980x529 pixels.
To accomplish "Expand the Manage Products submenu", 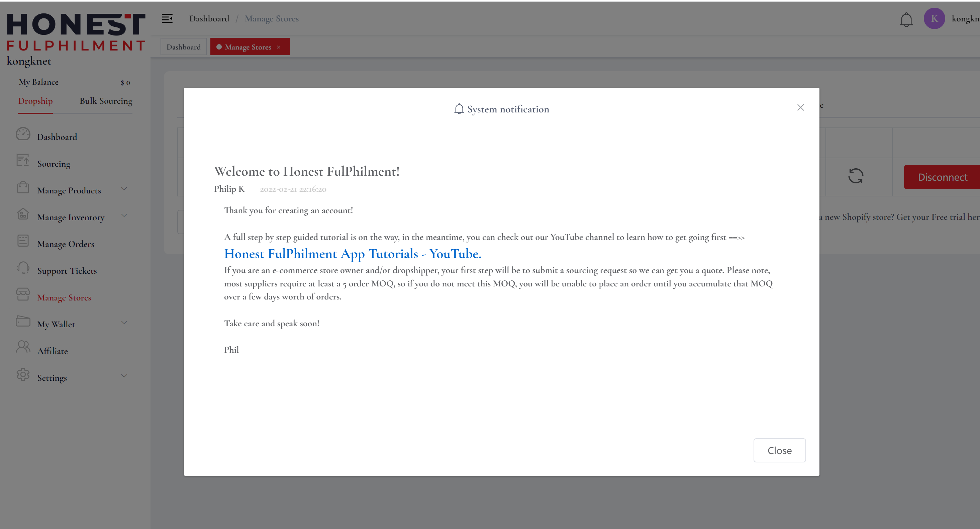I will [x=124, y=189].
